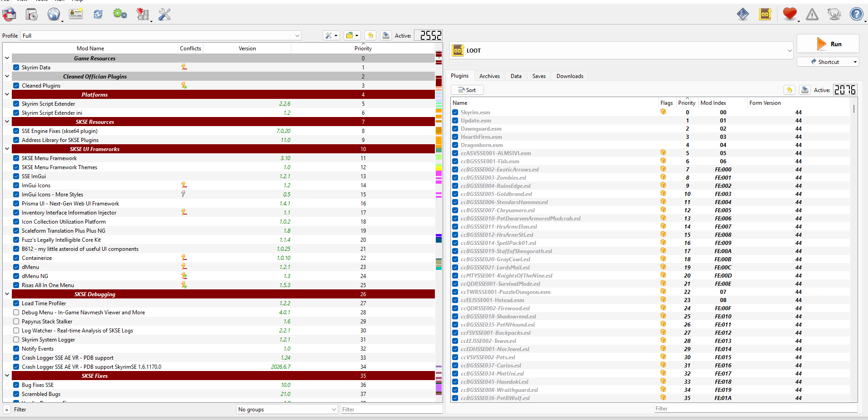Create mod list backup beside Active 2552

tap(386, 35)
